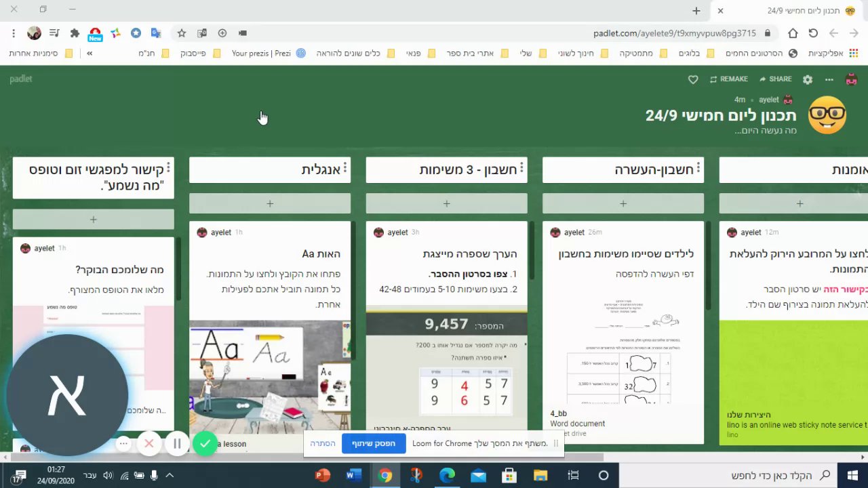Open a new browser tab
The height and width of the screenshot is (488, 868).
point(696,10)
